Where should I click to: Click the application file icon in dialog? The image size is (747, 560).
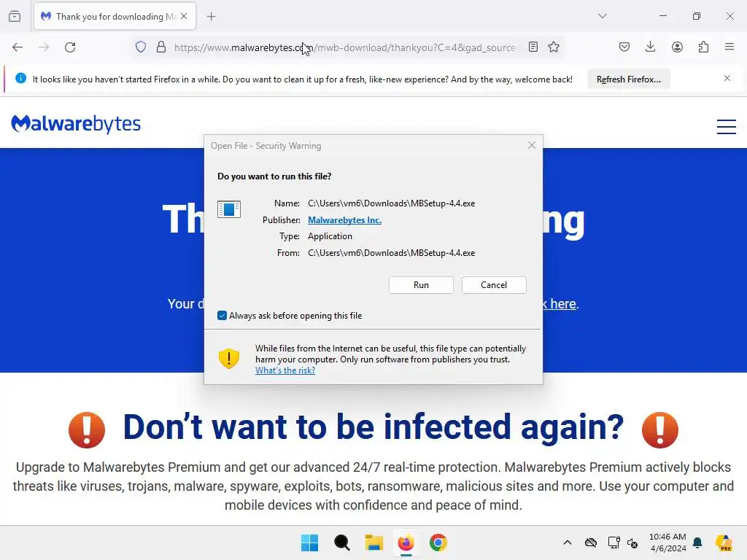click(229, 209)
